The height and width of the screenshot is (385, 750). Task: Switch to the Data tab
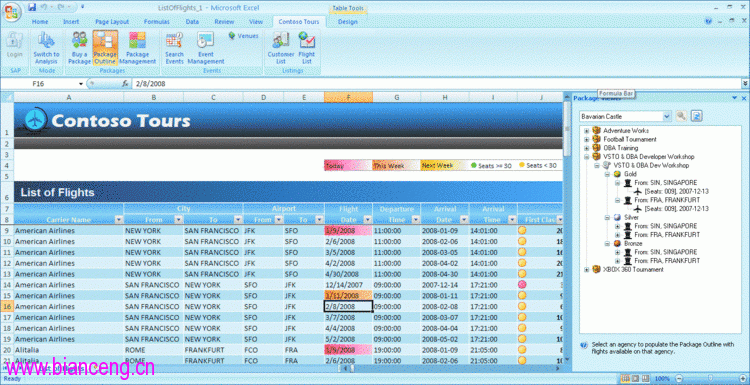click(192, 22)
